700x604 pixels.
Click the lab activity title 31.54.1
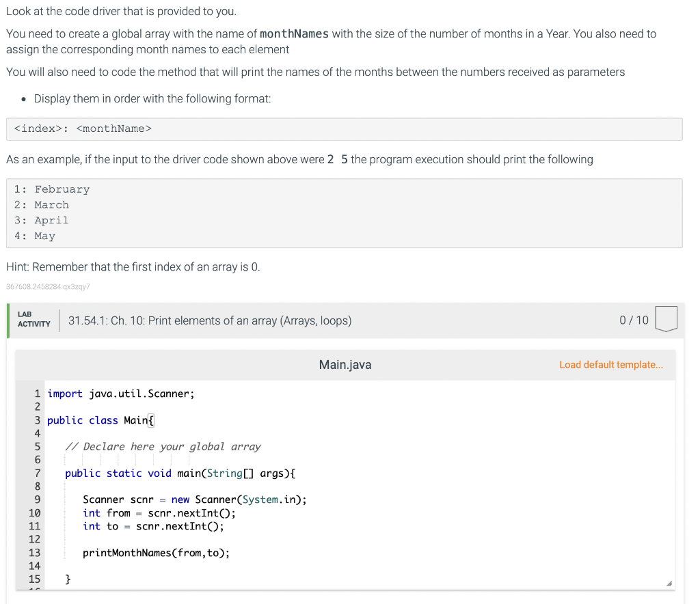pos(208,320)
